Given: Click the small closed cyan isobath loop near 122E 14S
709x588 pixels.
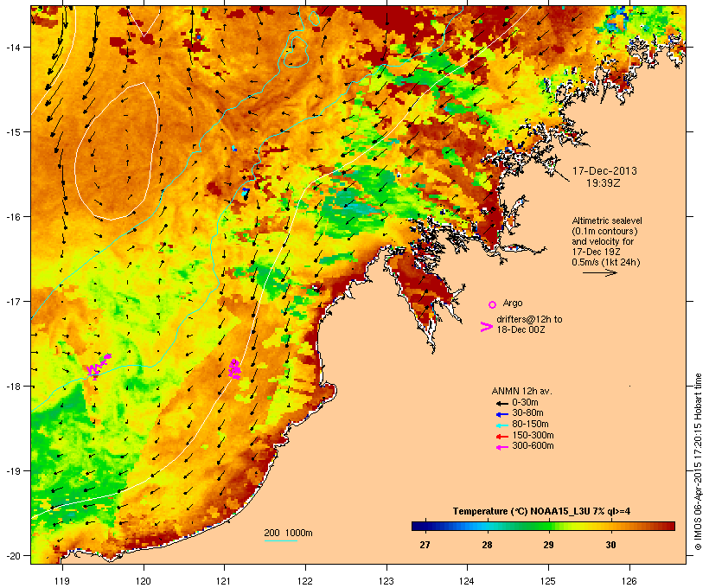Looking at the screenshot, I should point(297,53).
